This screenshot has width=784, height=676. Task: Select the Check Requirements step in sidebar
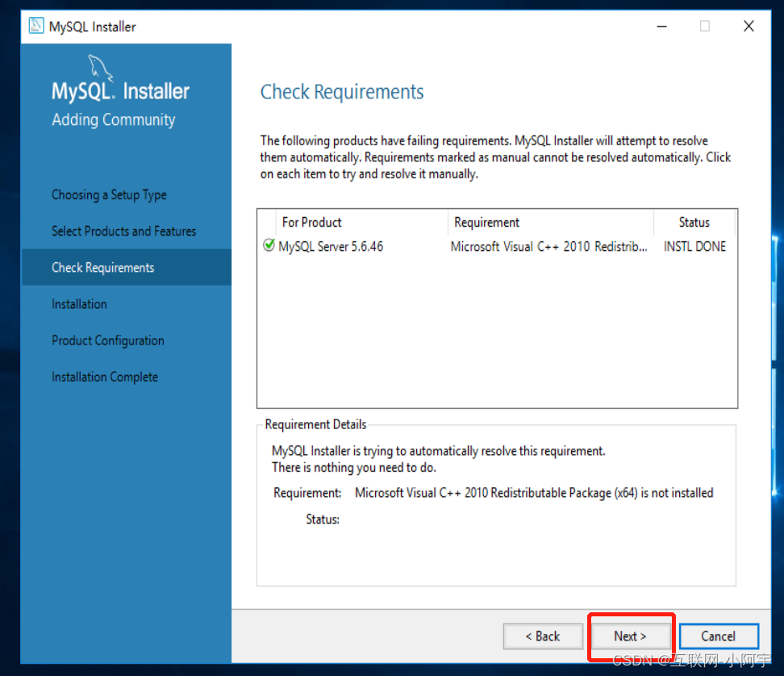pos(126,268)
